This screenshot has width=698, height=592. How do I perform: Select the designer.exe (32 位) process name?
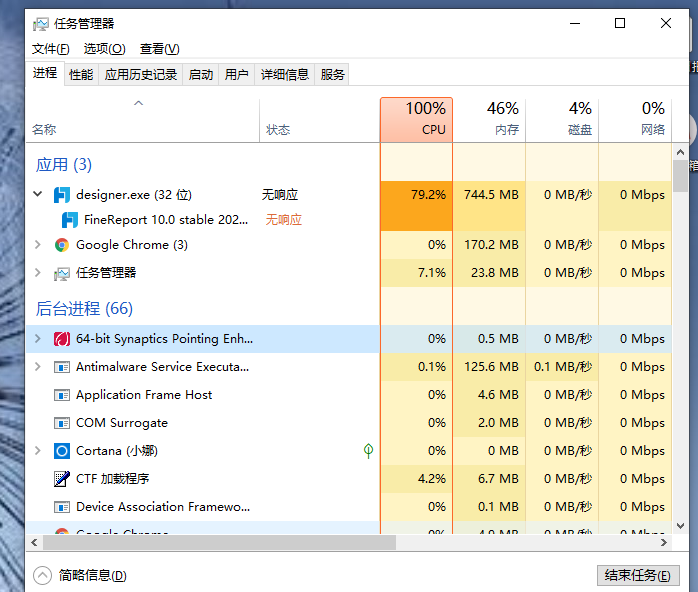tap(134, 195)
